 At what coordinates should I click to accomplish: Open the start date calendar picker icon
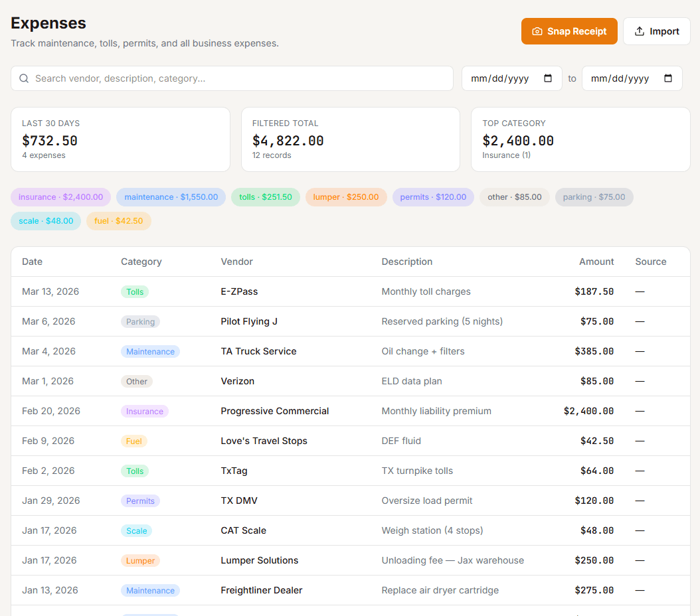pyautogui.click(x=549, y=78)
